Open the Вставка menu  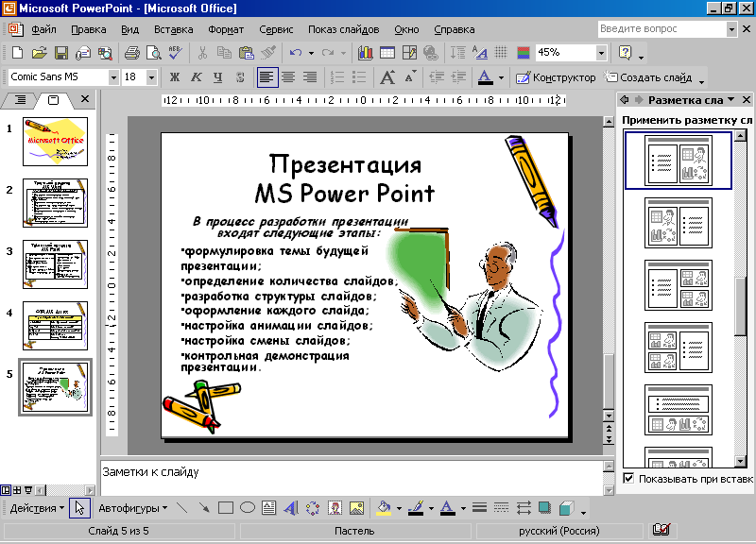[174, 29]
